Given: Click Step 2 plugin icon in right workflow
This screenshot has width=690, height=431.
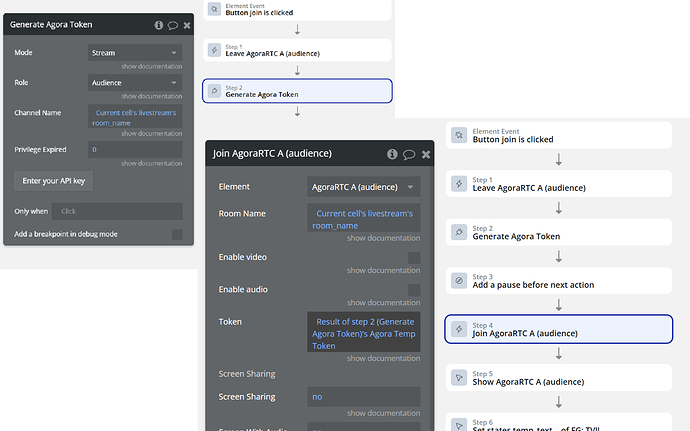Looking at the screenshot, I should pos(459,232).
